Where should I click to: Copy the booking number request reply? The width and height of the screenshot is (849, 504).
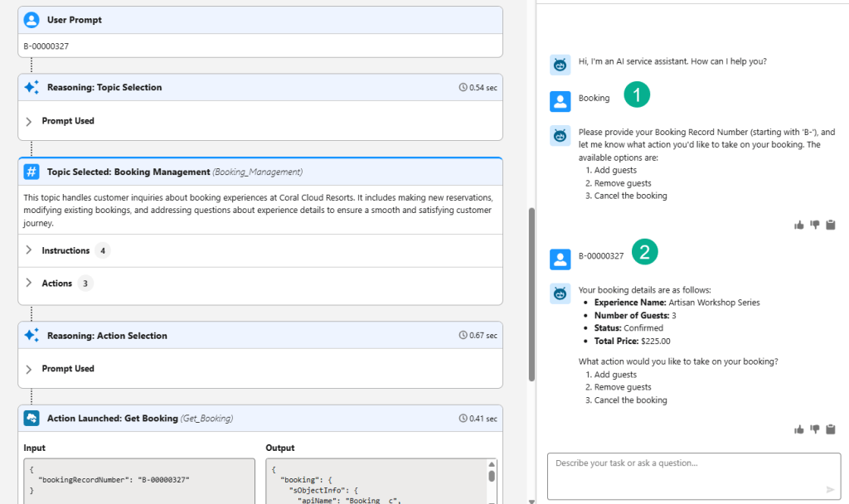coord(831,225)
